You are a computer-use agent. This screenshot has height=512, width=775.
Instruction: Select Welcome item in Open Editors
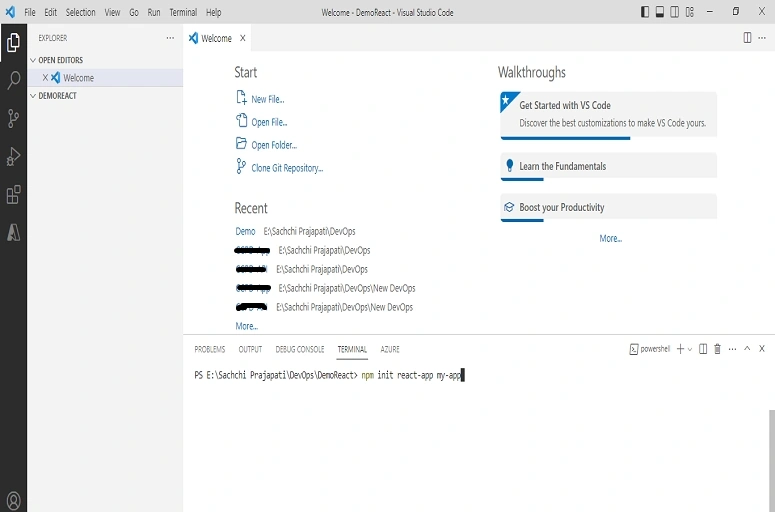(105, 78)
